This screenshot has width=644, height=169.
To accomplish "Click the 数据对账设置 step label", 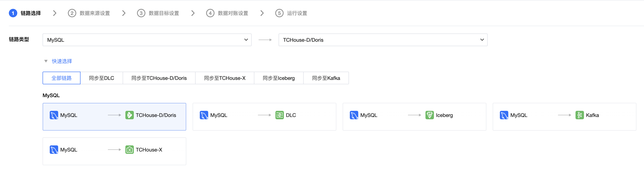I will coord(233,13).
